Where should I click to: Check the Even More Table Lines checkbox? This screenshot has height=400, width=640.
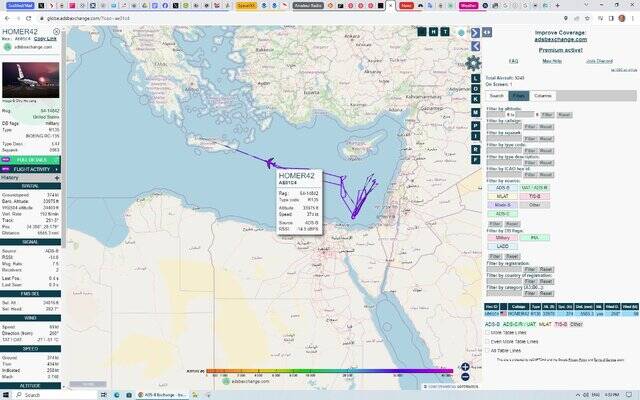coord(487,342)
